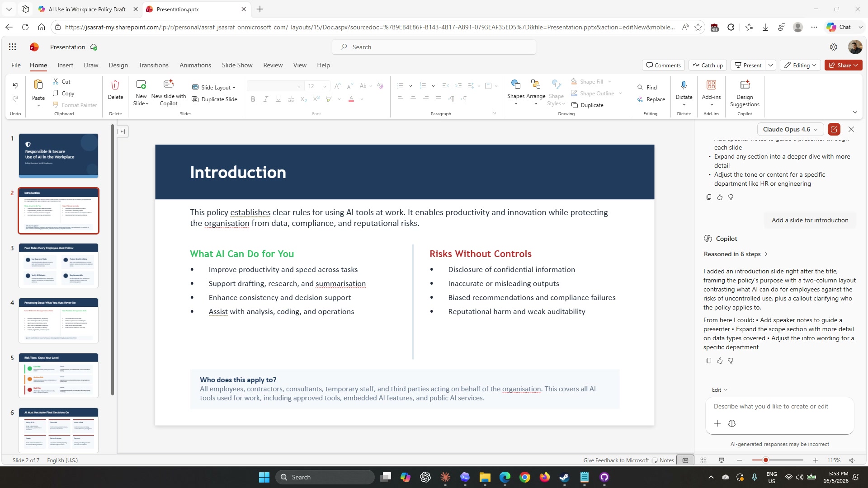868x488 pixels.
Task: Expand the ribbon display options chevron
Action: (x=855, y=112)
